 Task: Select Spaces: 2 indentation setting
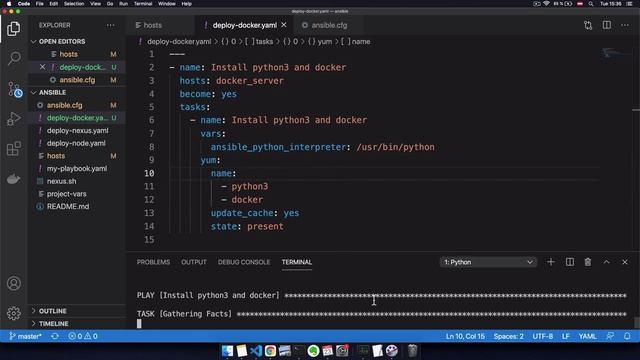pyautogui.click(x=509, y=336)
